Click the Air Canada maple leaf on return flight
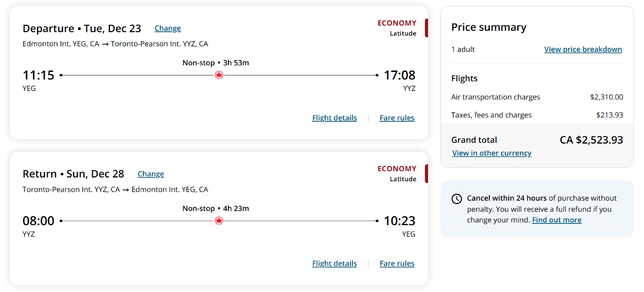 tap(220, 220)
